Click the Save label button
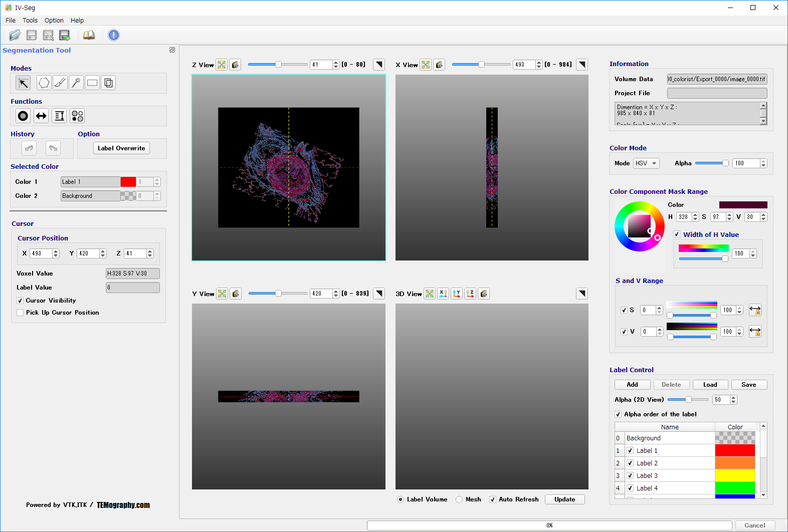The image size is (788, 532). [749, 385]
